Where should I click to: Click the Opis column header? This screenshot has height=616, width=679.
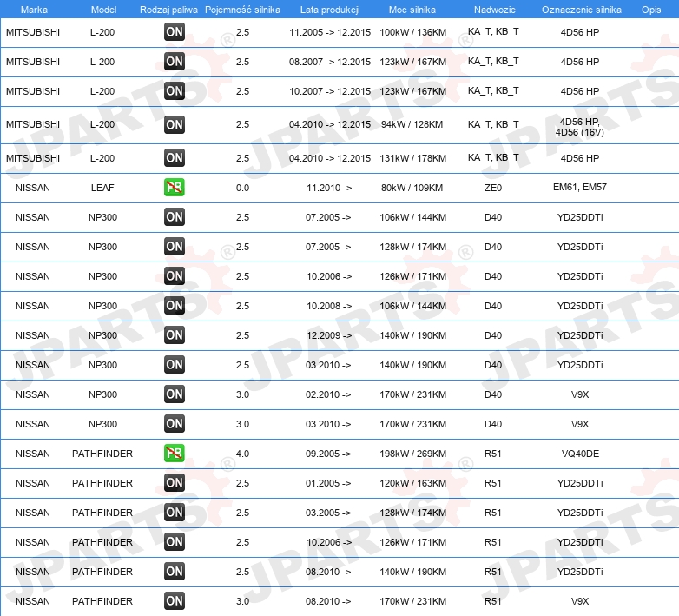pos(651,10)
